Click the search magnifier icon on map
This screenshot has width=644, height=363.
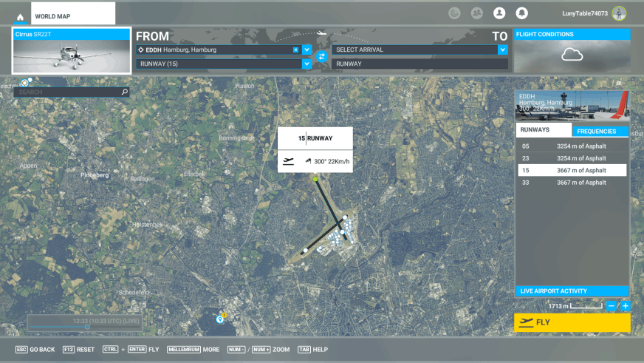point(124,92)
